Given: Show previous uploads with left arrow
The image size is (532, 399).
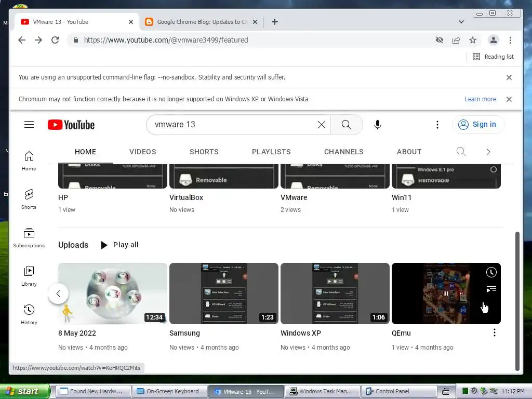Looking at the screenshot, I should pyautogui.click(x=58, y=294).
